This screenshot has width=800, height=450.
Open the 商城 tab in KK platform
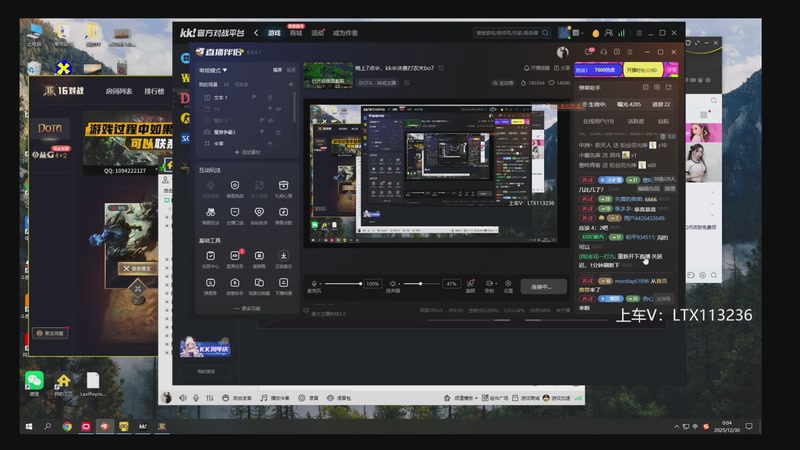(296, 33)
